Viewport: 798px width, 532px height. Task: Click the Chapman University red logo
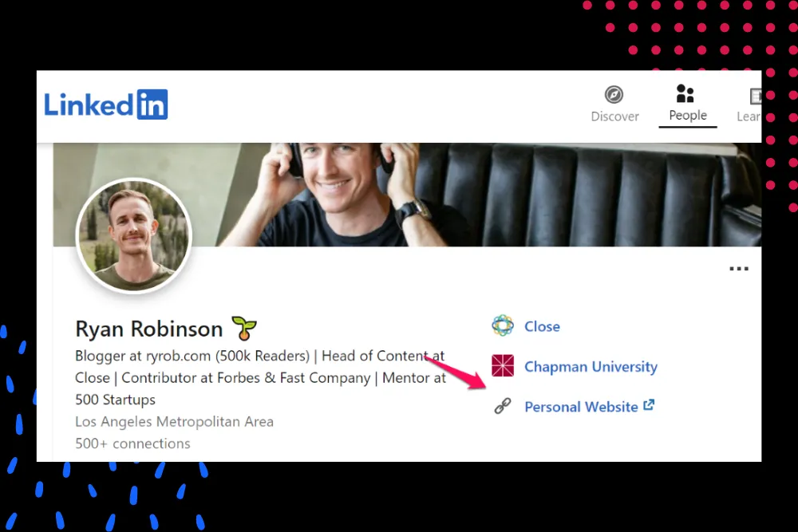[503, 365]
